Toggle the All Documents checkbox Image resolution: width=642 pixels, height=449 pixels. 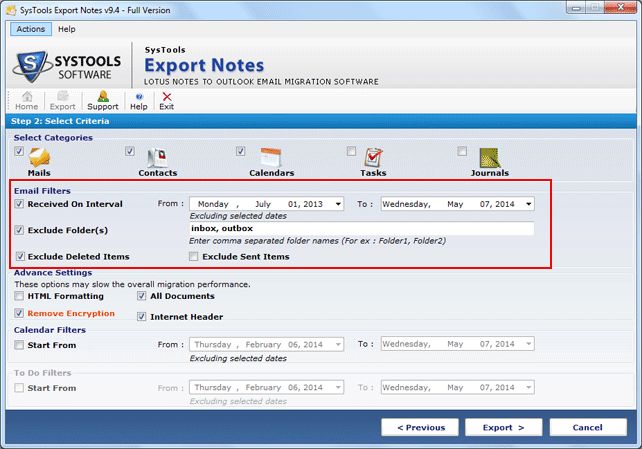pyautogui.click(x=141, y=296)
